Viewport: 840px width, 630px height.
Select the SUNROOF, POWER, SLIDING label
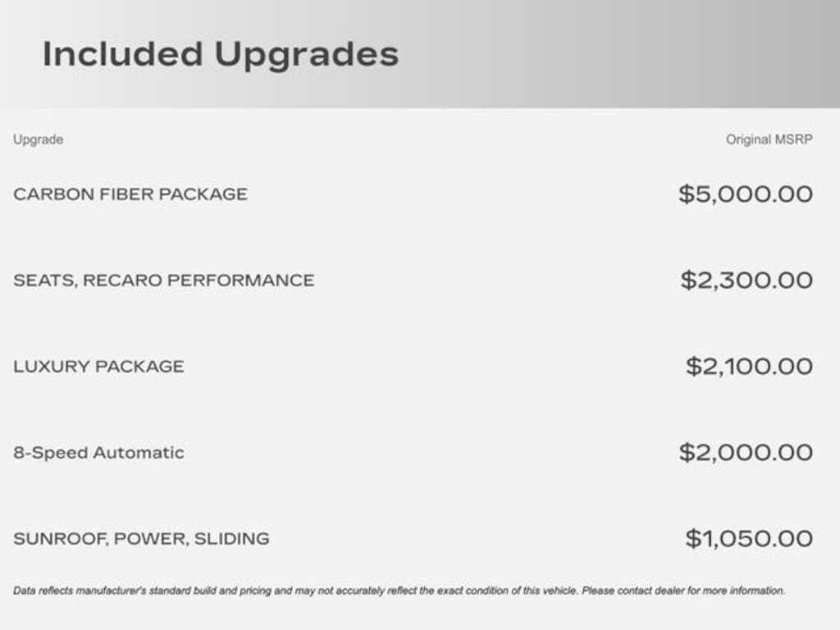(141, 539)
